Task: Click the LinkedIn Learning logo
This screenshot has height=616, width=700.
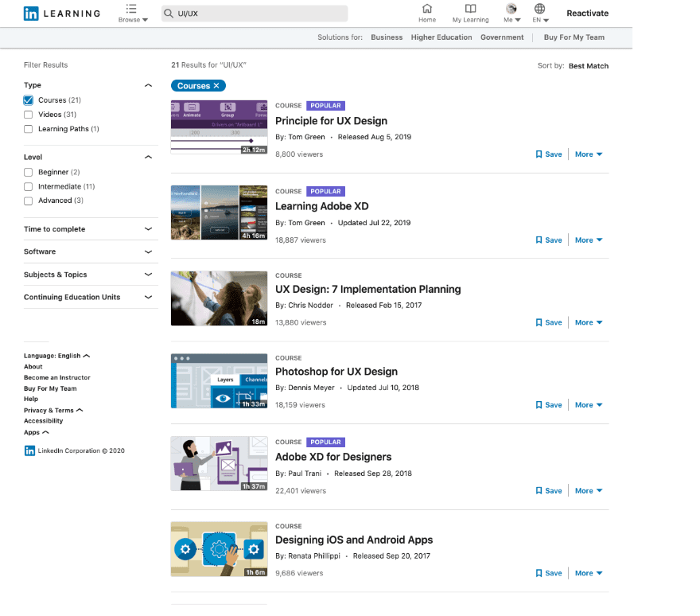Action: (x=61, y=13)
